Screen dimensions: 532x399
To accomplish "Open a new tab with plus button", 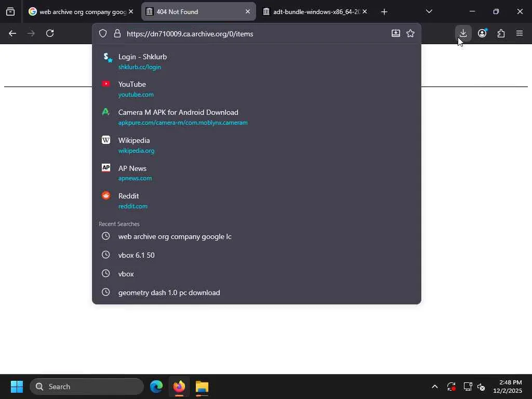I will coord(384,12).
